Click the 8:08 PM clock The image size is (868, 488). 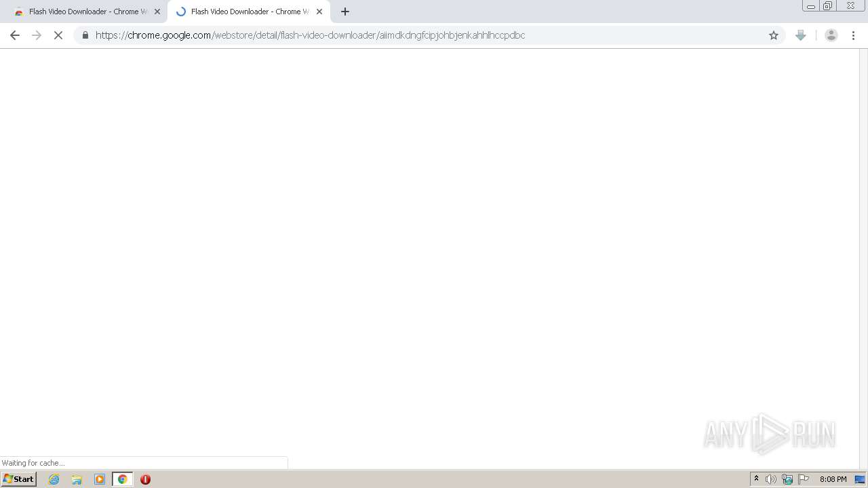[833, 479]
